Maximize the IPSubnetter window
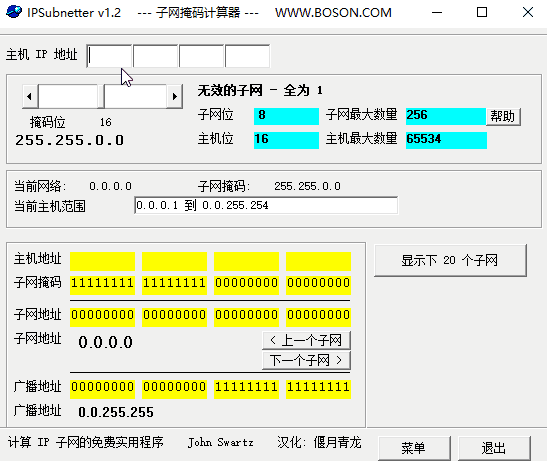 [x=482, y=12]
